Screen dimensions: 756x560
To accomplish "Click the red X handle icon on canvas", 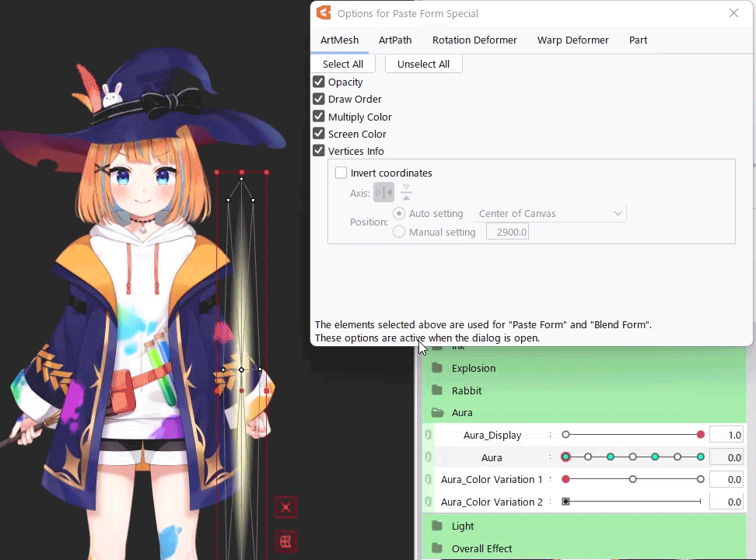I will (285, 508).
